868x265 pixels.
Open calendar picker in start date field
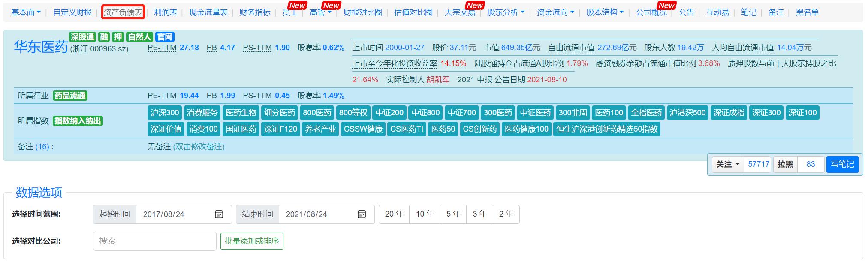219,214
